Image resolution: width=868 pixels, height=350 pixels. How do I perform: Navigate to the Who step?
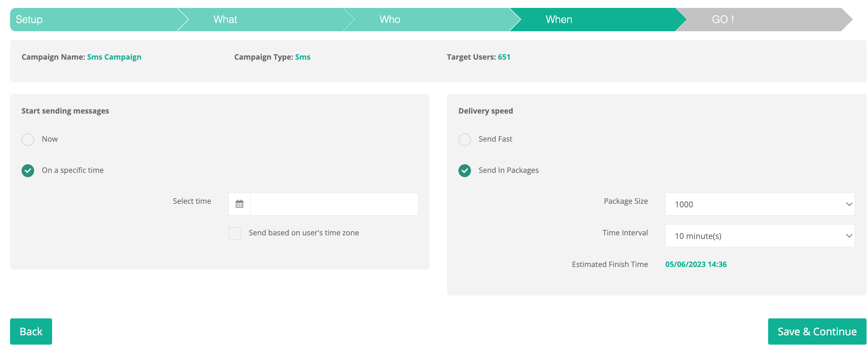[390, 19]
